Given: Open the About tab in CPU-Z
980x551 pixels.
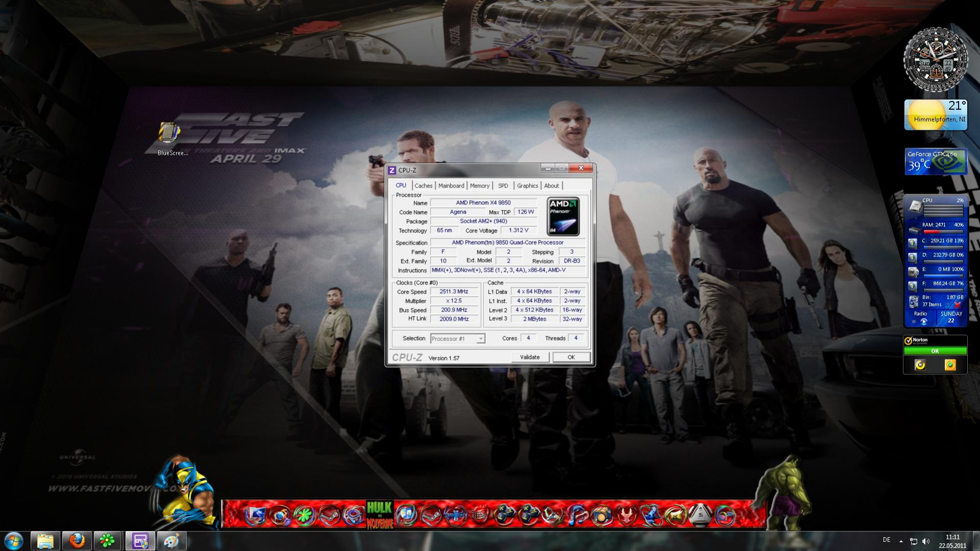Looking at the screenshot, I should click(552, 186).
